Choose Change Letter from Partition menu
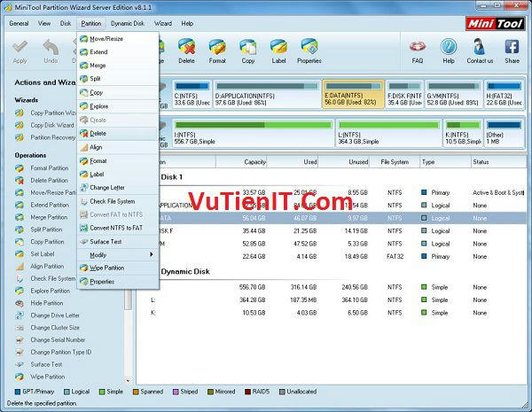532x412 pixels. tap(118, 188)
